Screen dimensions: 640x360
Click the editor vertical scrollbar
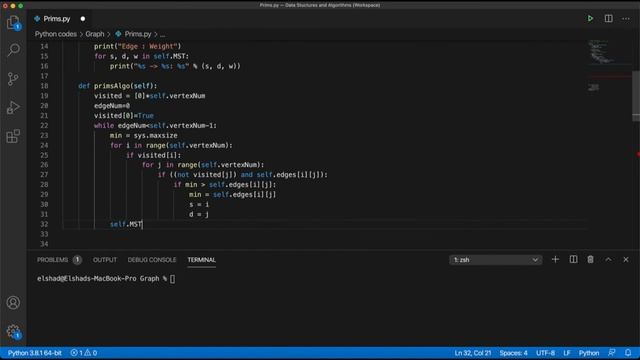(636, 96)
